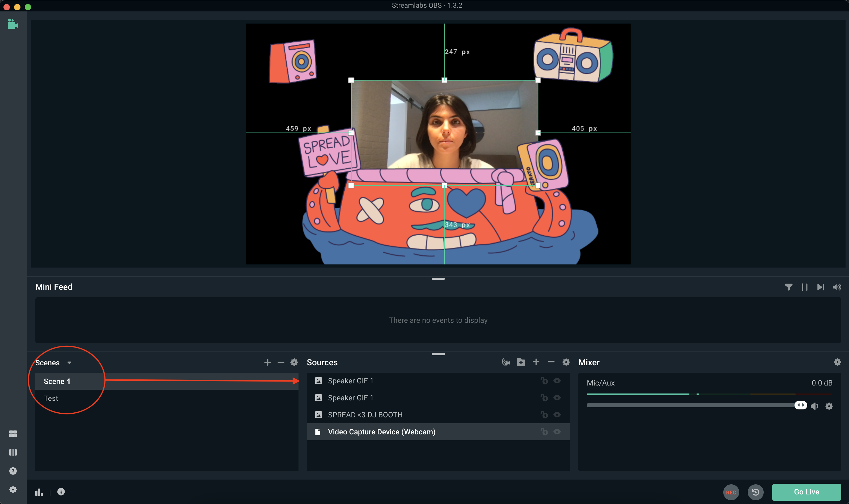Filter Mini Feed events with funnel icon

pyautogui.click(x=788, y=287)
